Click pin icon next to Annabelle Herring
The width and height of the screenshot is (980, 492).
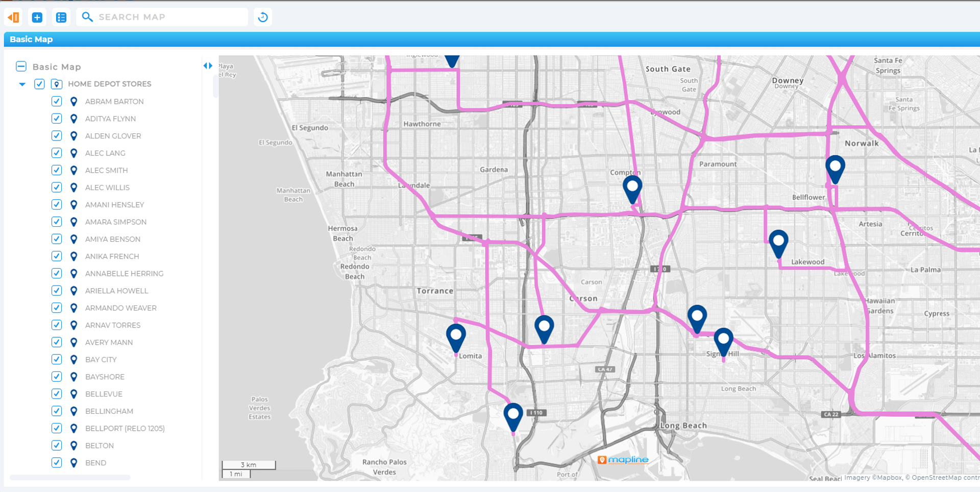pyautogui.click(x=73, y=273)
